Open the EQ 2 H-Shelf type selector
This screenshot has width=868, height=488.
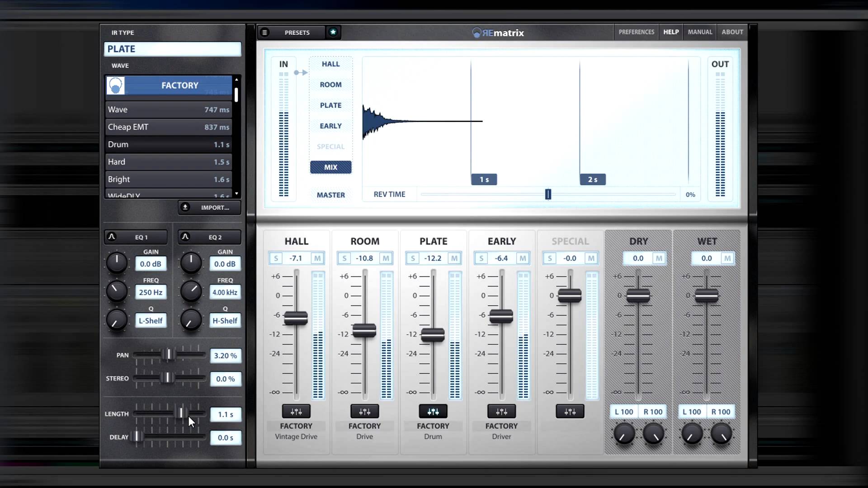pos(225,320)
